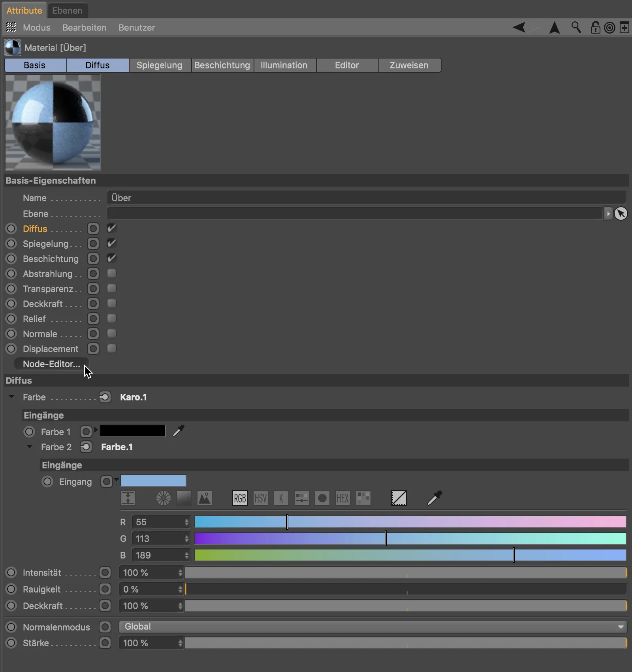
Task: Open the Ebene field arrow menu
Action: point(608,213)
